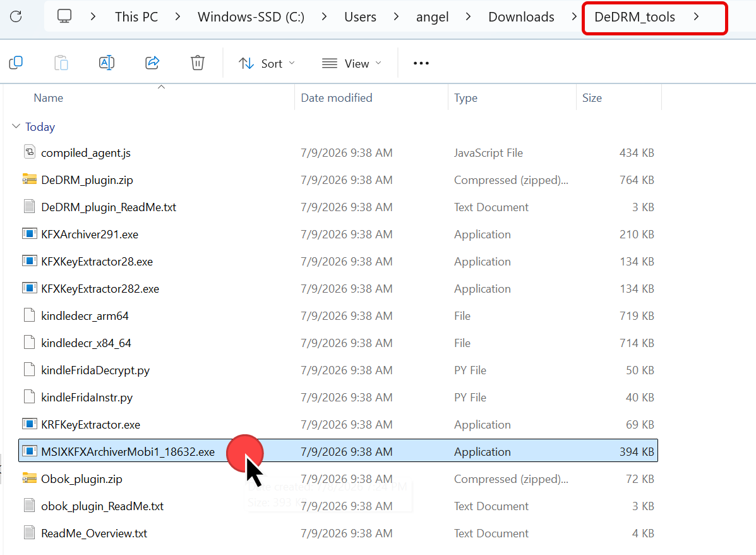The width and height of the screenshot is (756, 555).
Task: Click the kindledecr_arm64 file icon
Action: click(x=30, y=315)
